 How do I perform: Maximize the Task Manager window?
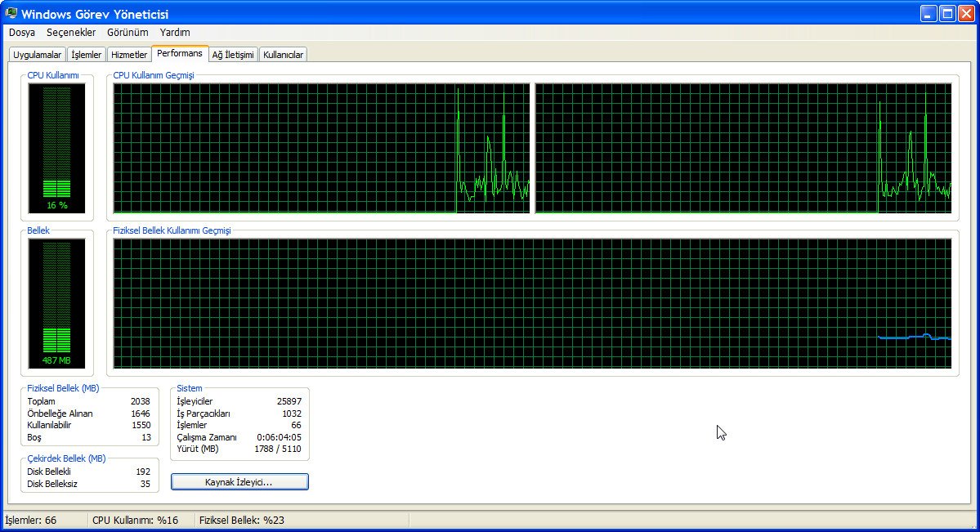[947, 14]
